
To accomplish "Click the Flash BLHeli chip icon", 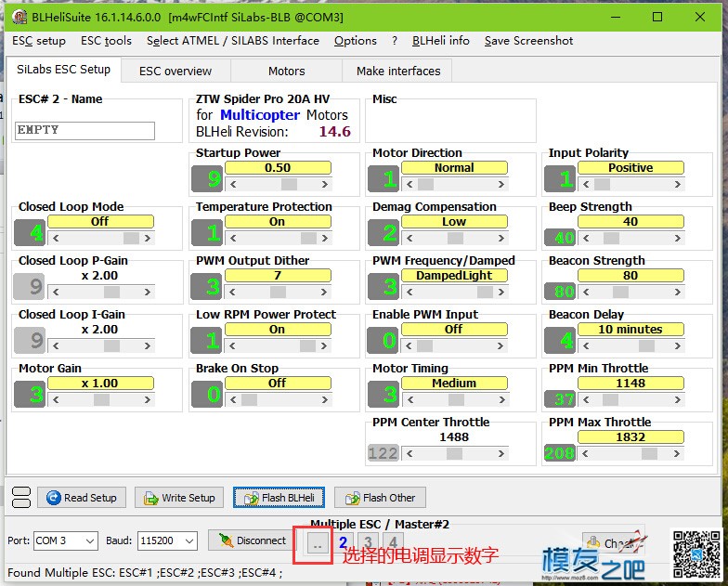I will point(251,498).
